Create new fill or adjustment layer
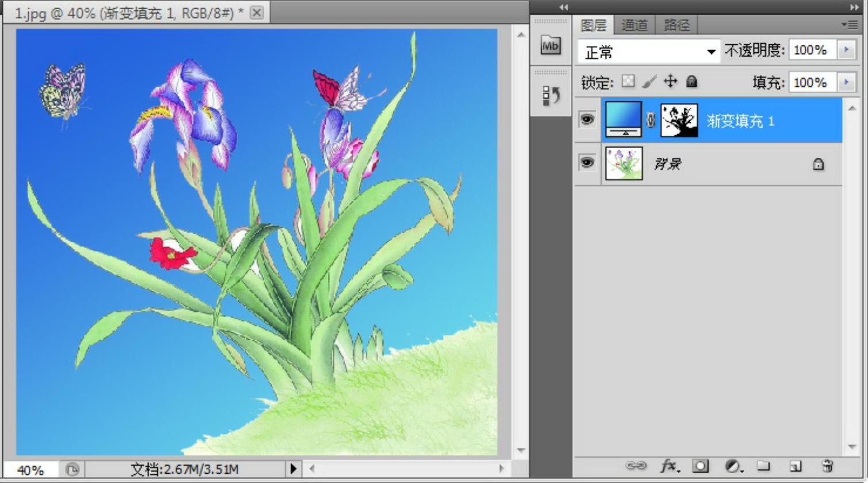 coord(733,466)
